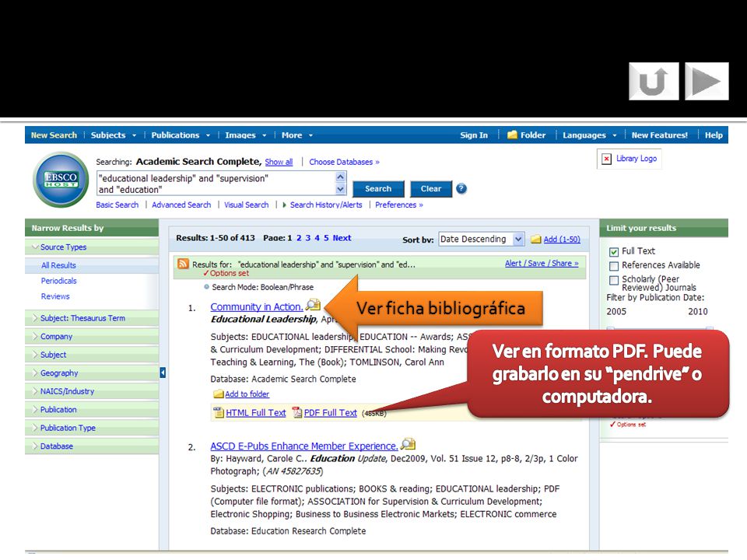The image size is (747, 560).
Task: Click the search box scroll up arrow
Action: (x=340, y=177)
